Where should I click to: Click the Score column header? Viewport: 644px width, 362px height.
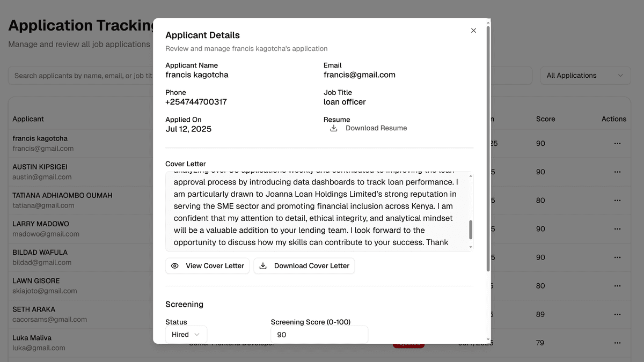(545, 119)
